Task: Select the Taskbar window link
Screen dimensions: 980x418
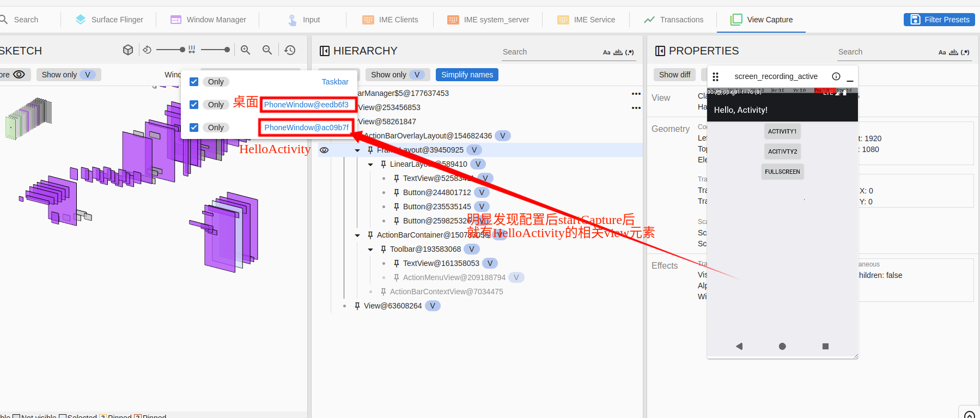Action: pos(335,82)
